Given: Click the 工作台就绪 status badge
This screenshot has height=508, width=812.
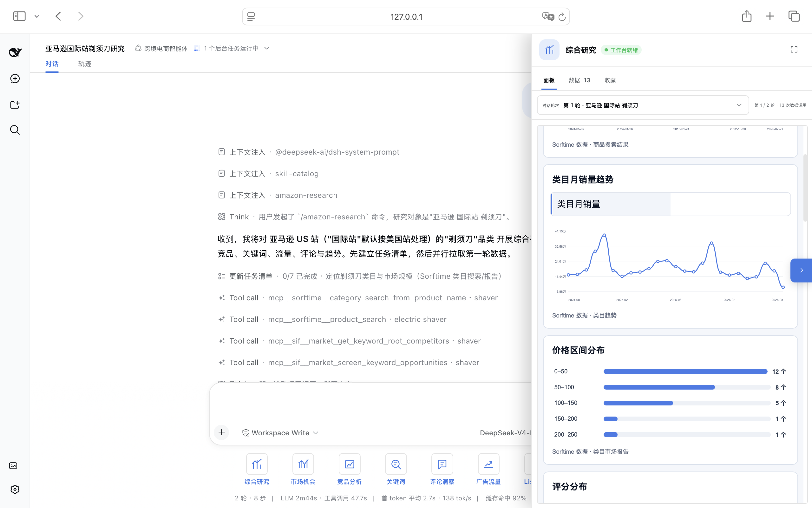Looking at the screenshot, I should (x=621, y=50).
